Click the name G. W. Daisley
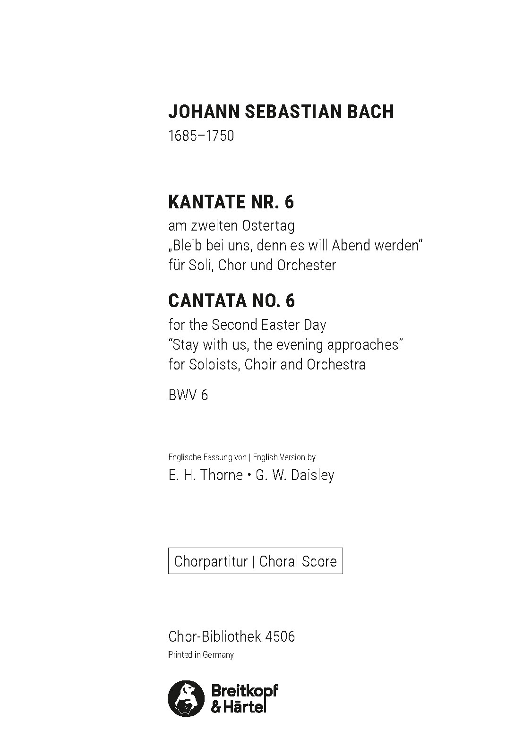The width and height of the screenshot is (532, 756). pos(295,474)
